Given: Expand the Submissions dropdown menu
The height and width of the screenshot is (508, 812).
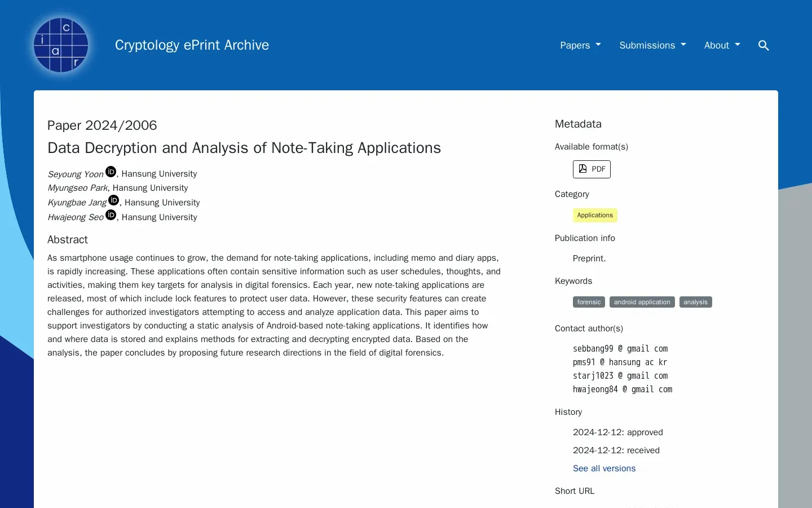Looking at the screenshot, I should [x=652, y=45].
